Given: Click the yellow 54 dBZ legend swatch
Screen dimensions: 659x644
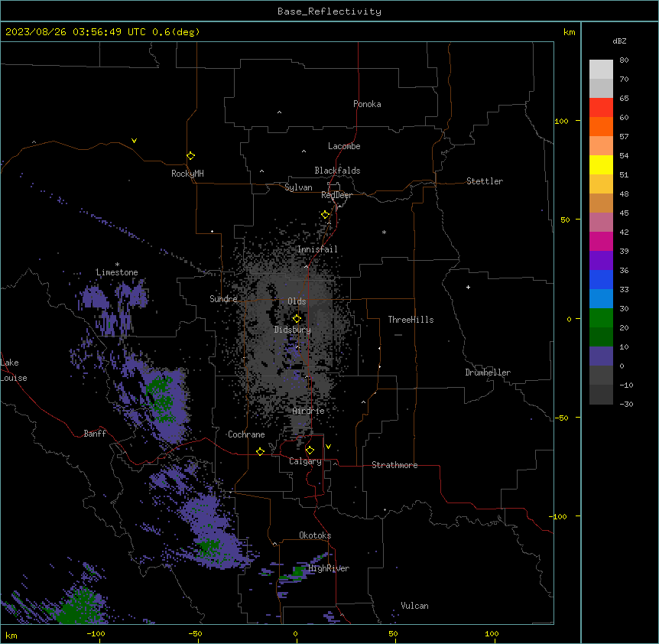Looking at the screenshot, I should (601, 164).
